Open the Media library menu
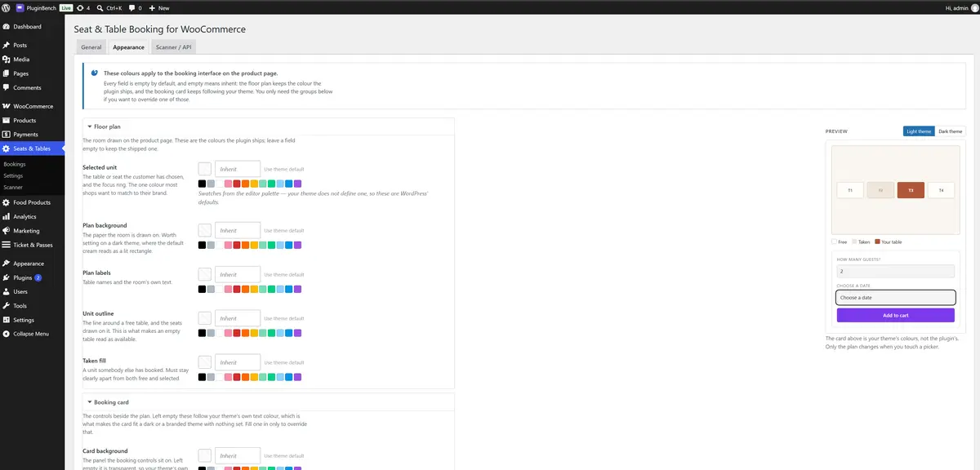This screenshot has height=470, width=980. (33, 60)
